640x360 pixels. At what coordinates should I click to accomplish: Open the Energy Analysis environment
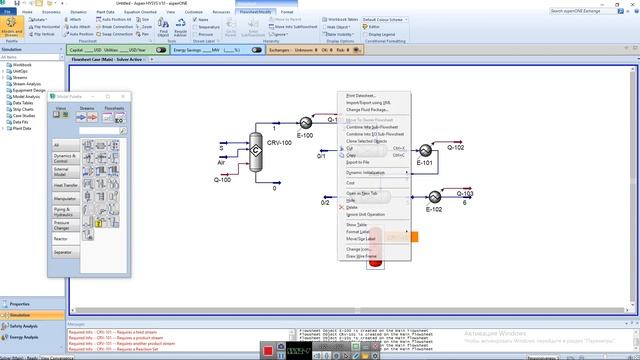pyautogui.click(x=32, y=337)
